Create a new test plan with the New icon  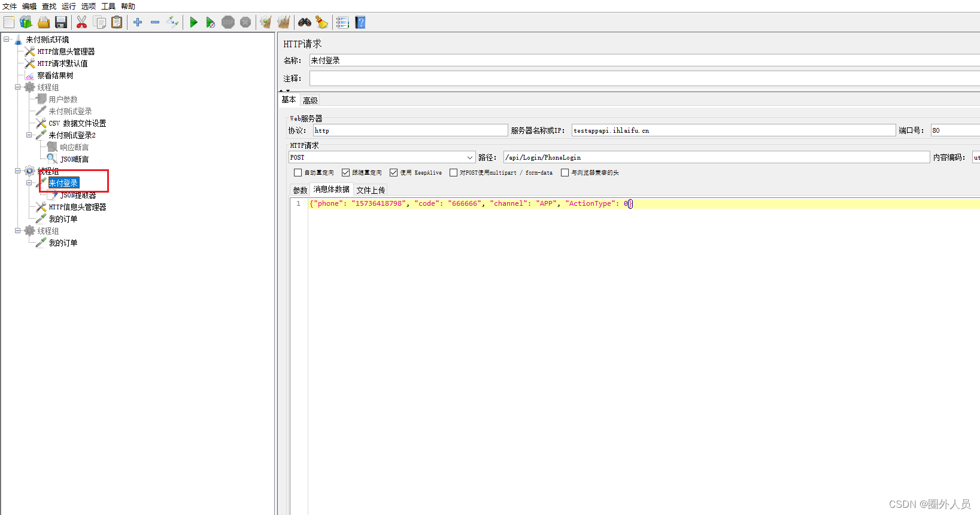pyautogui.click(x=9, y=22)
